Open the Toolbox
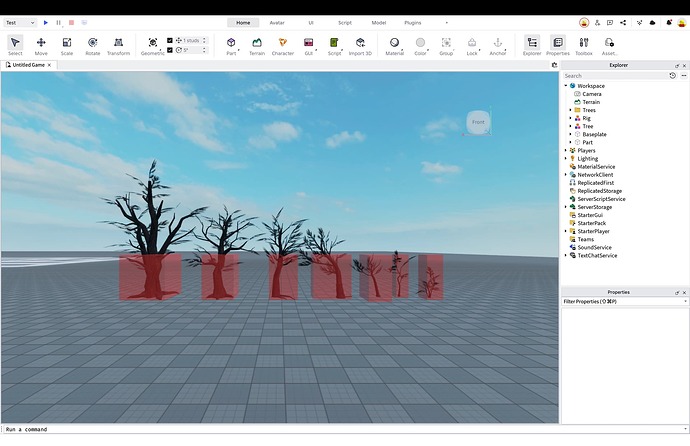Viewport: 690px width, 446px height. point(584,45)
